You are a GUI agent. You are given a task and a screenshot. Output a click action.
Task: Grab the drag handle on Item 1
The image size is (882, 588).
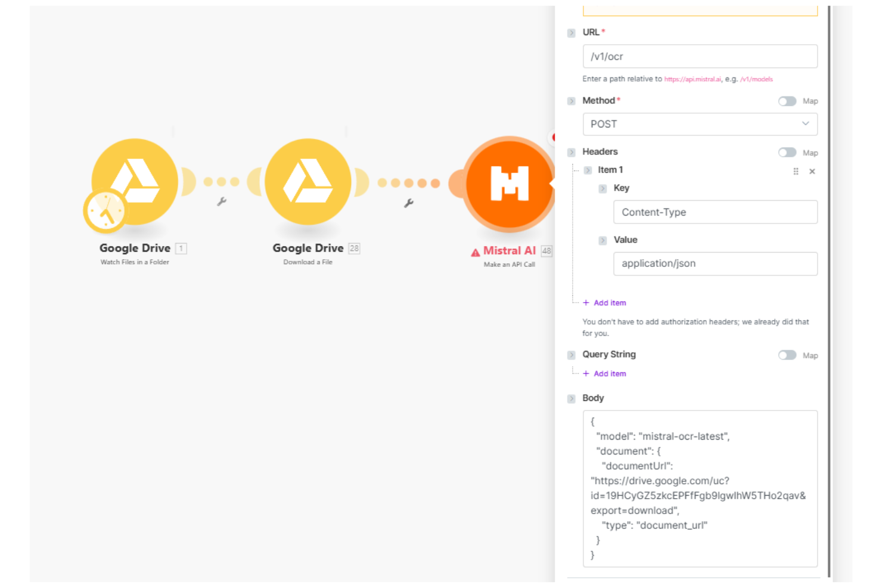[x=796, y=172]
